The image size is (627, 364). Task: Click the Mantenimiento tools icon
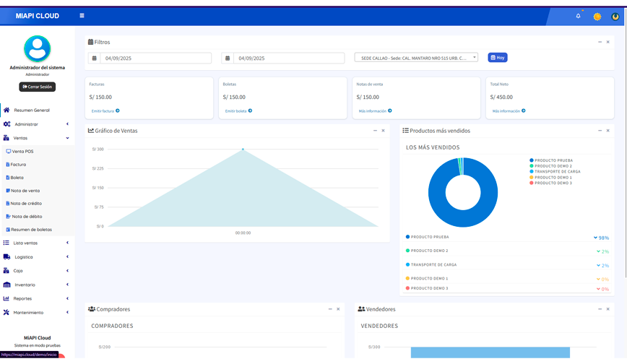coord(7,313)
